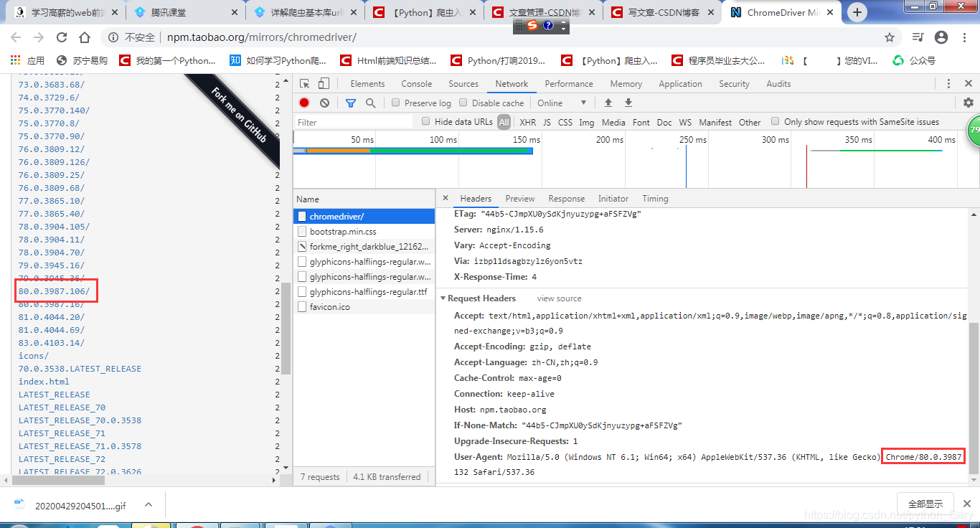This screenshot has height=528, width=980.
Task: Filter requests by XHR type
Action: tap(528, 123)
